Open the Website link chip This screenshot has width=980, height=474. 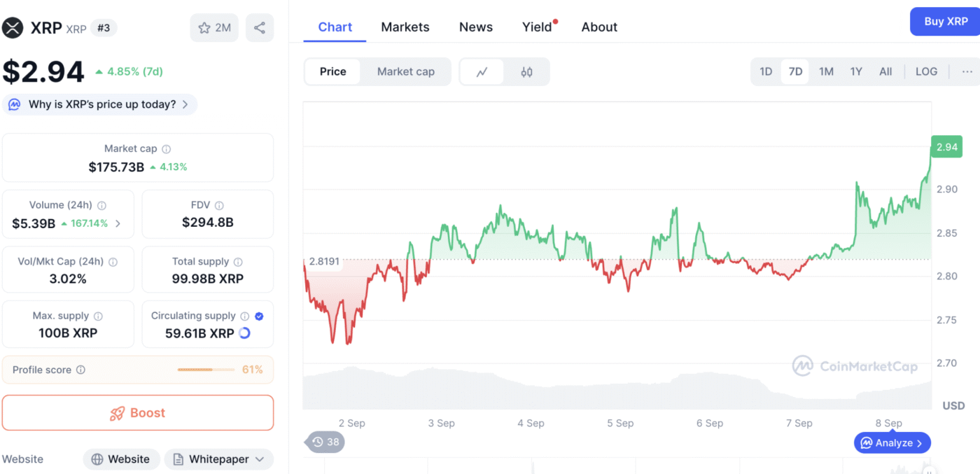pos(122,459)
